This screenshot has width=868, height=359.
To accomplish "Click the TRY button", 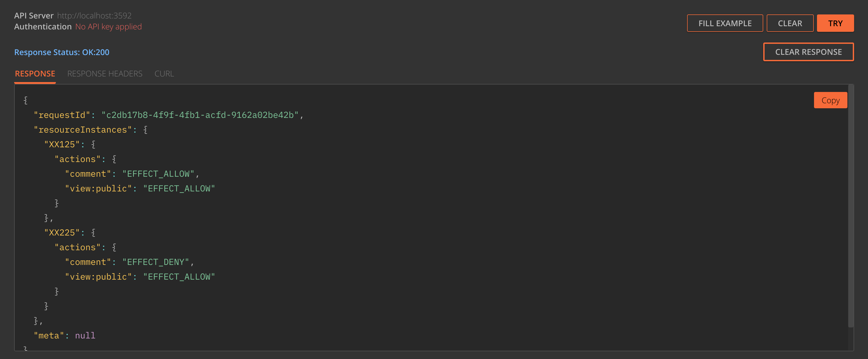I will 835,23.
